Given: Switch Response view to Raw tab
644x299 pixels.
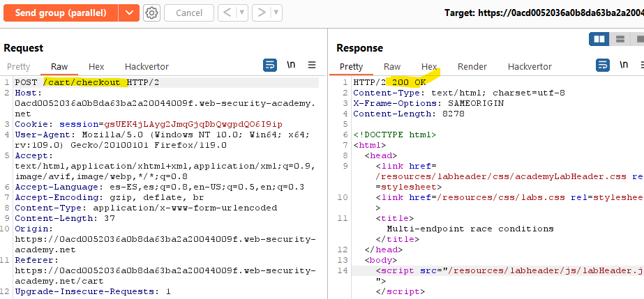Looking at the screenshot, I should tap(392, 66).
